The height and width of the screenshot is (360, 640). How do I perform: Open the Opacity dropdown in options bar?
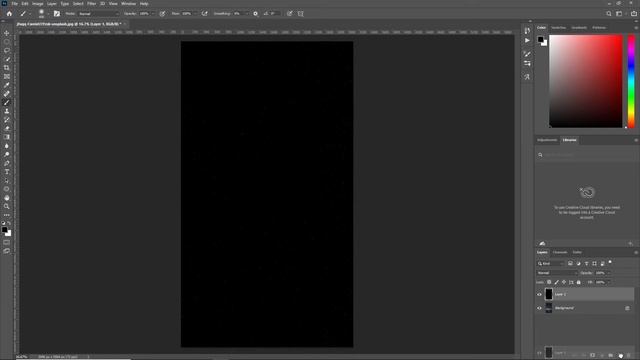coord(153,13)
